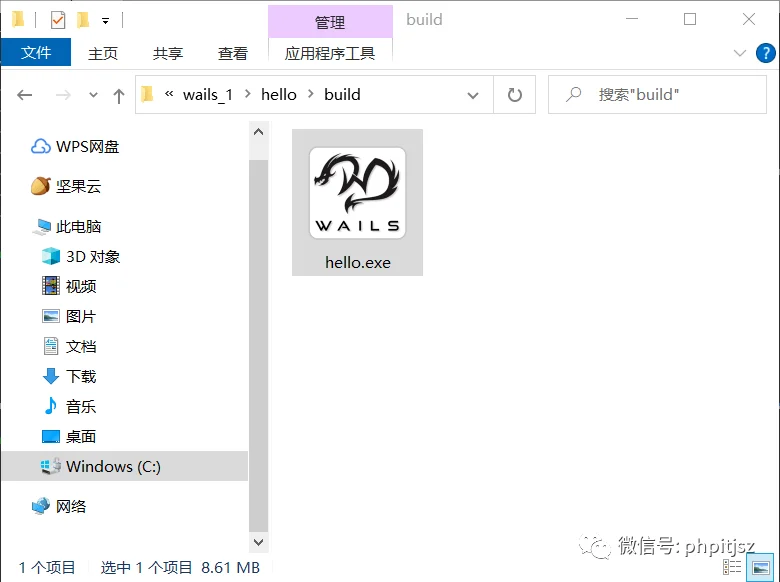This screenshot has width=780, height=582.
Task: Switch to details view in status bar
Action: coord(732,568)
